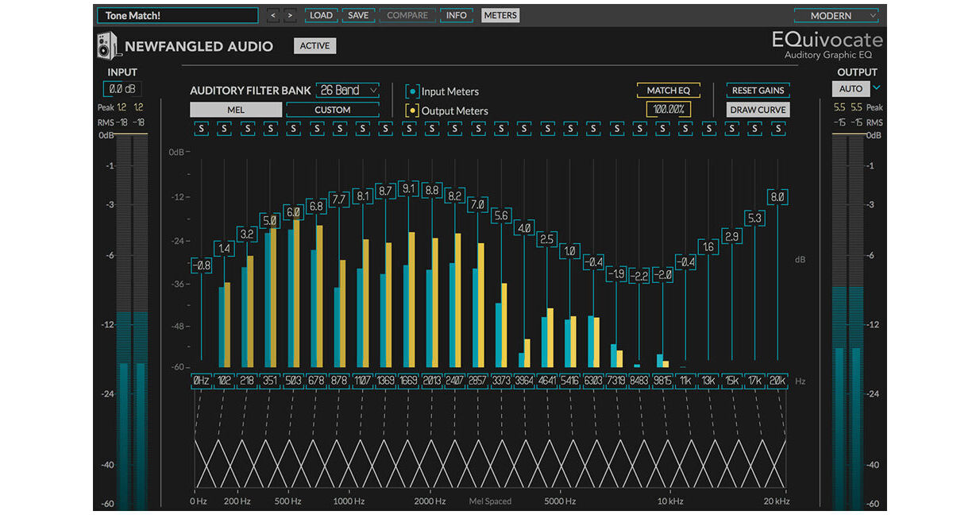Viewport: 980px width, 515px height.
Task: Open the Tone Match! preset selector
Action: [x=179, y=15]
